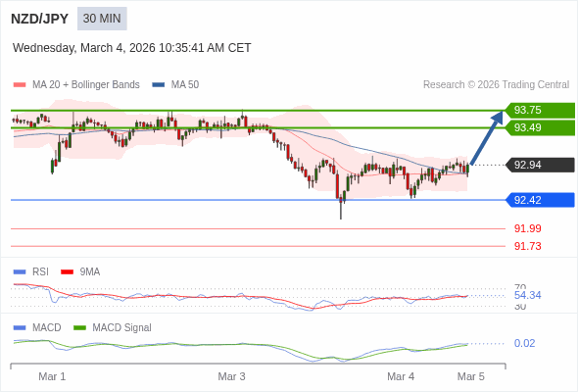Click the MACD value 0.02
The image size is (578, 392).
tap(524, 343)
